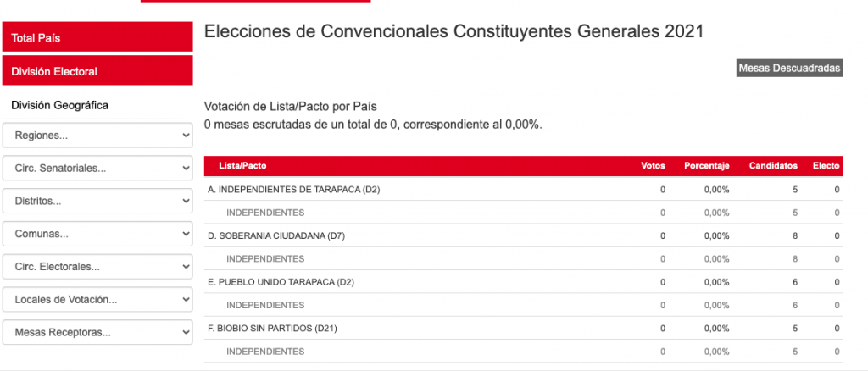Click the Porcentaje column header
Viewport: 868px width, 371px height.
pyautogui.click(x=707, y=166)
